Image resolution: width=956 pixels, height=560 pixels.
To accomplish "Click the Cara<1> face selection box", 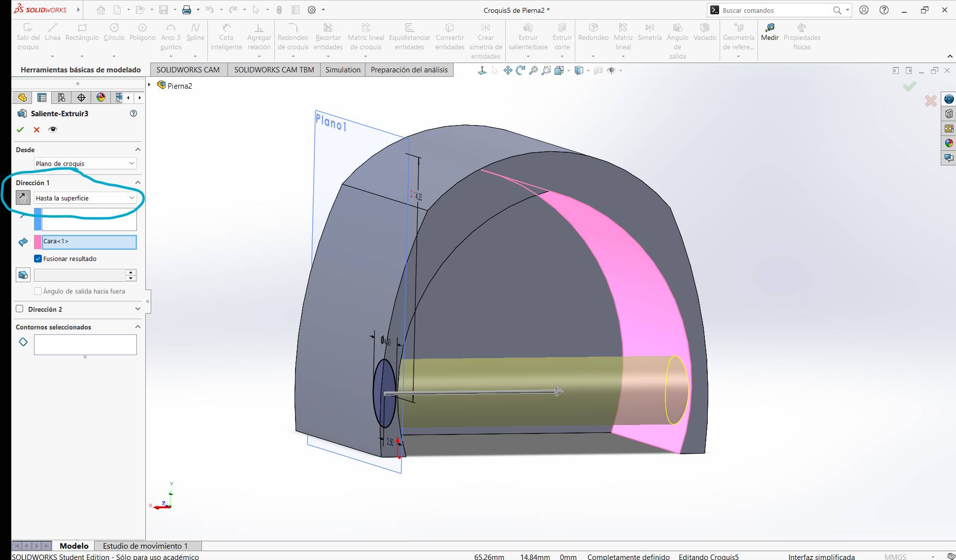I will pos(89,242).
